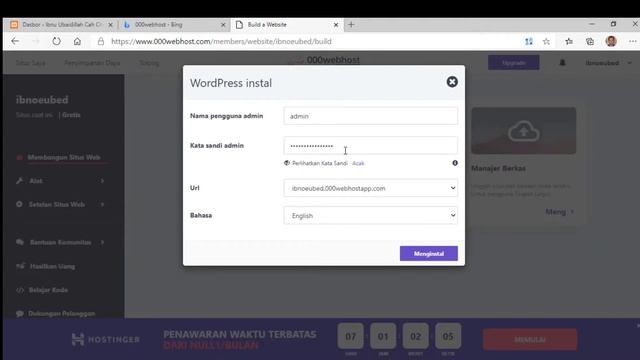
Task: Close the Dasbor tab
Action: tap(110, 25)
